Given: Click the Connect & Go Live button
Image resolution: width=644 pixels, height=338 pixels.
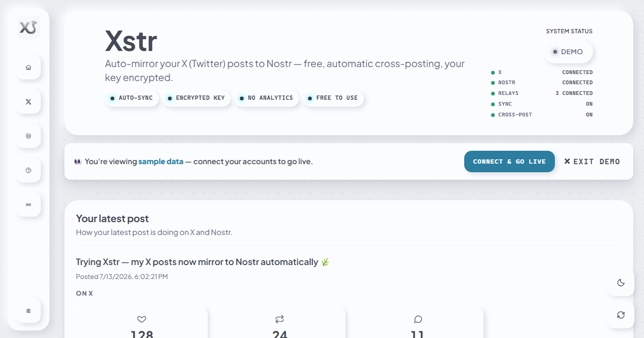Looking at the screenshot, I should 509,161.
